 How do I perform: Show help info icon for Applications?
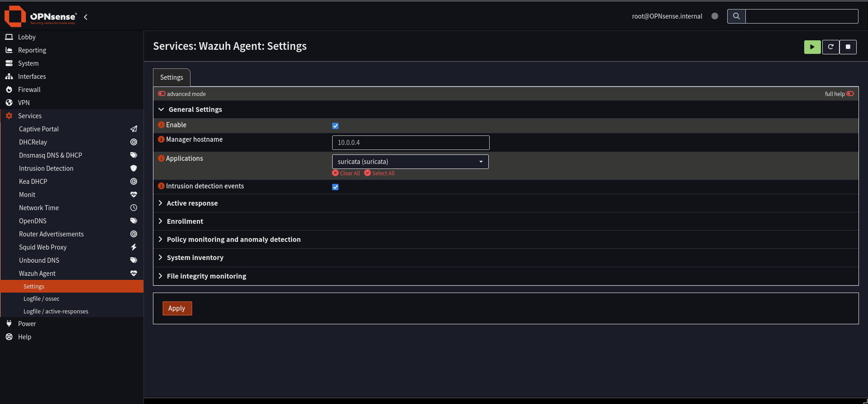[x=161, y=158]
